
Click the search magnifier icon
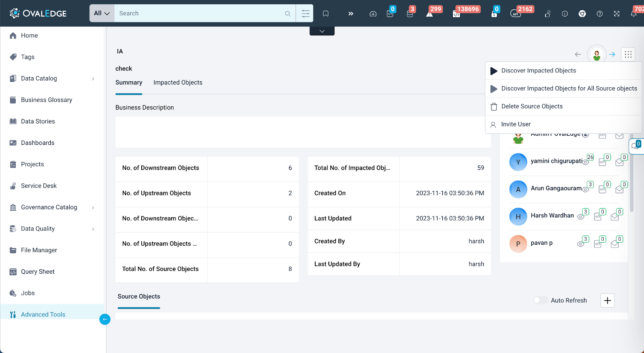[x=288, y=14]
